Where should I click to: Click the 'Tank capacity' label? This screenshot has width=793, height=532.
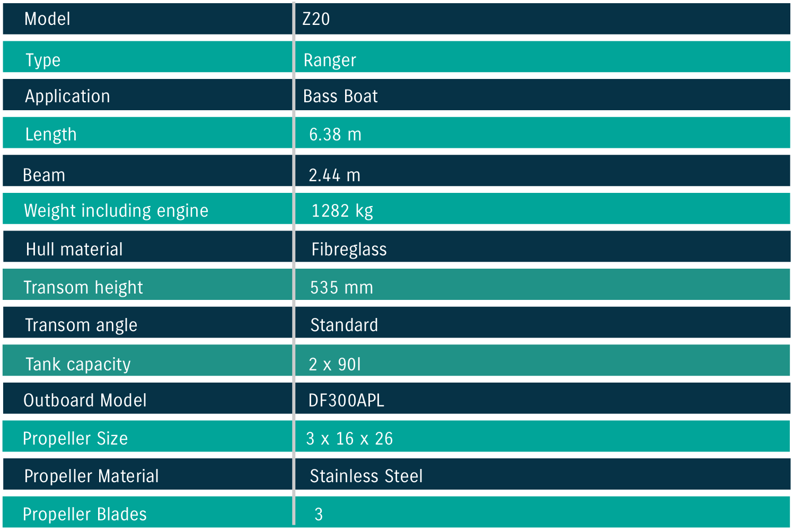click(78, 365)
